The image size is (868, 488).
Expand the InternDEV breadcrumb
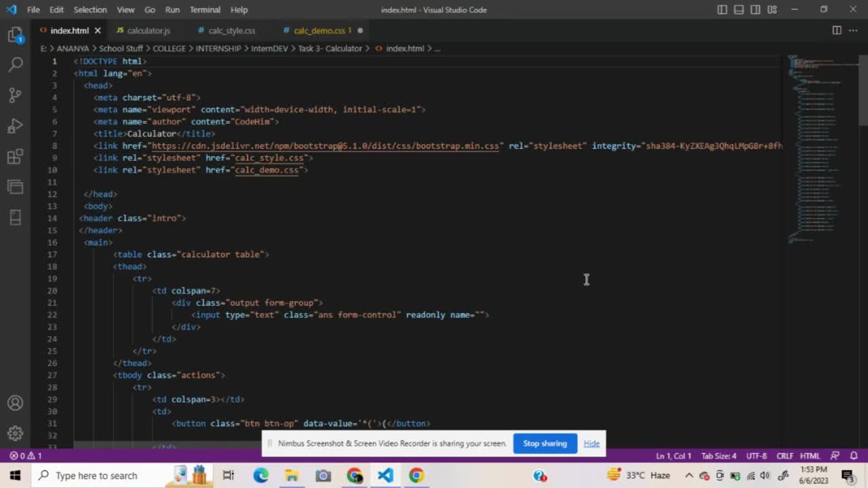pos(269,49)
